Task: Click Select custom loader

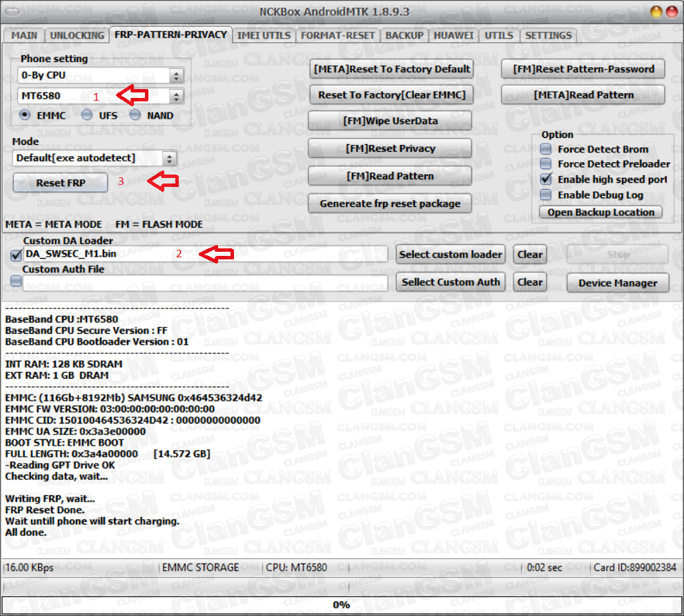Action: coord(450,255)
